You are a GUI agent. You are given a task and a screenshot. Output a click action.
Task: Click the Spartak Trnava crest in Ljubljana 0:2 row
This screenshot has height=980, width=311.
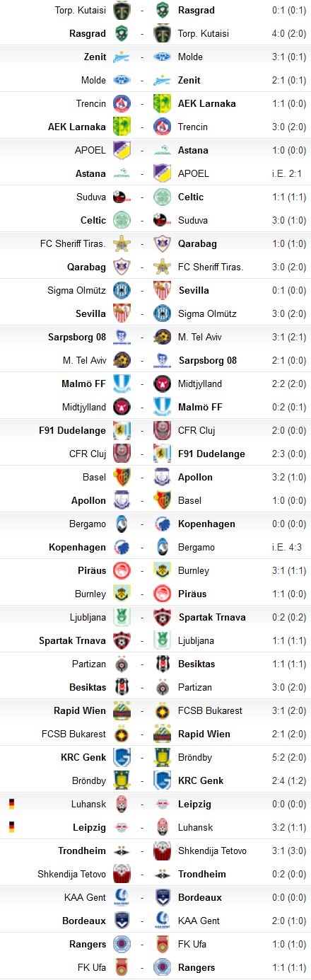pyautogui.click(x=163, y=617)
